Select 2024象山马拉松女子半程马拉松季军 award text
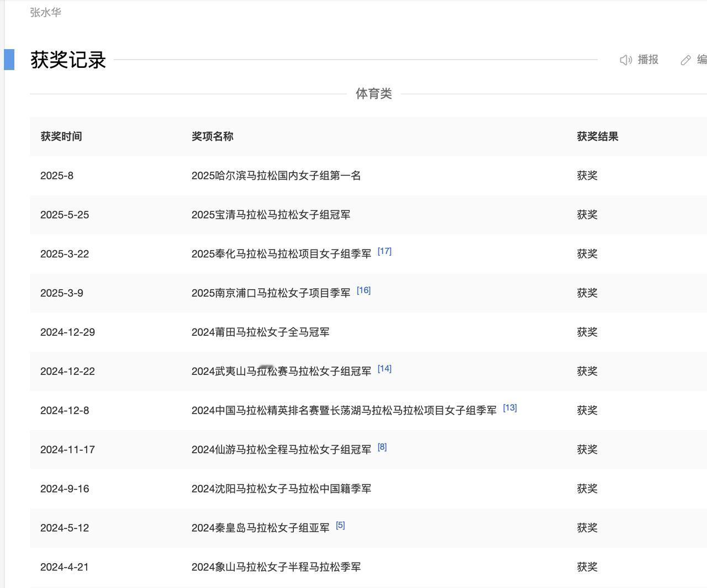The height and width of the screenshot is (588, 707). pos(276,568)
